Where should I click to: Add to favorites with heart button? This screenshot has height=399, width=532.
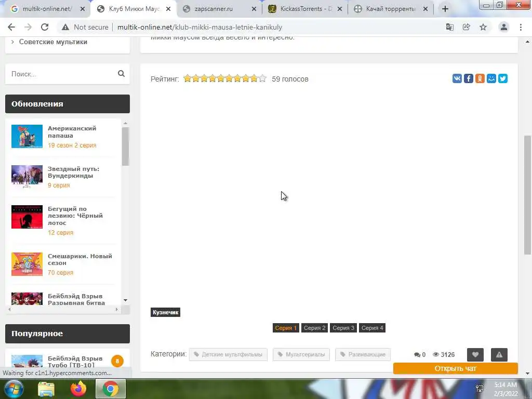coord(475,354)
